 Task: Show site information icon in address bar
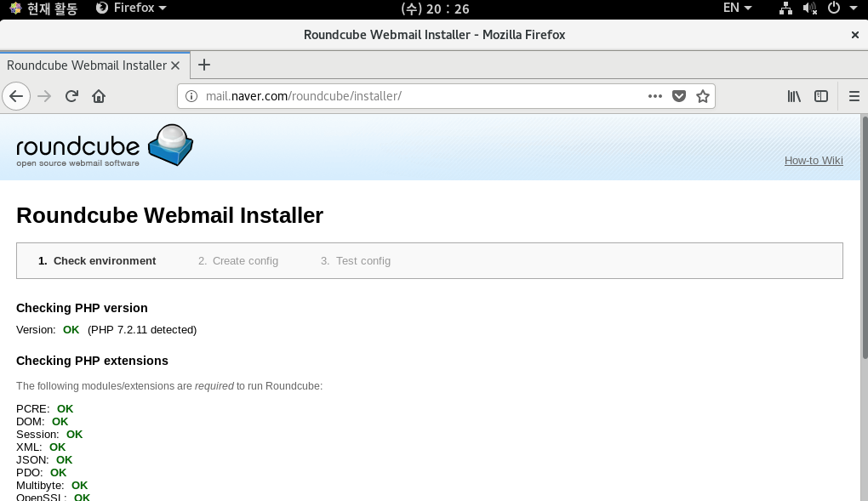pyautogui.click(x=191, y=96)
